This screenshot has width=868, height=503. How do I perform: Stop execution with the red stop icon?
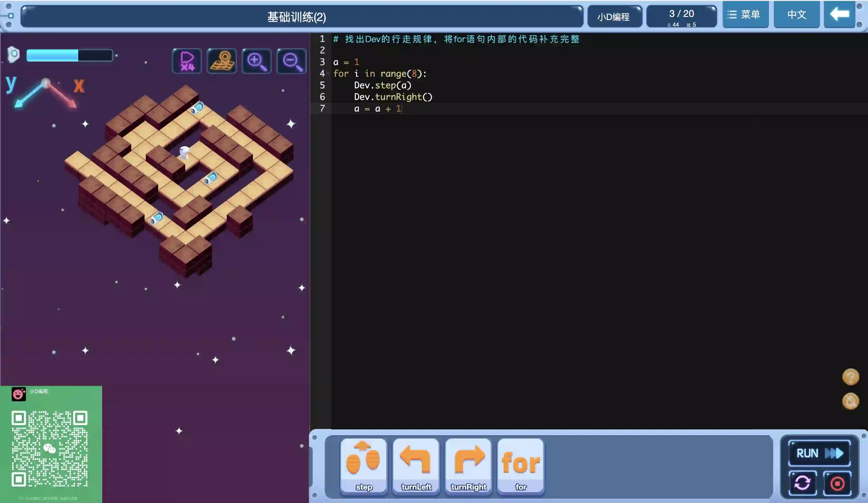click(x=837, y=483)
